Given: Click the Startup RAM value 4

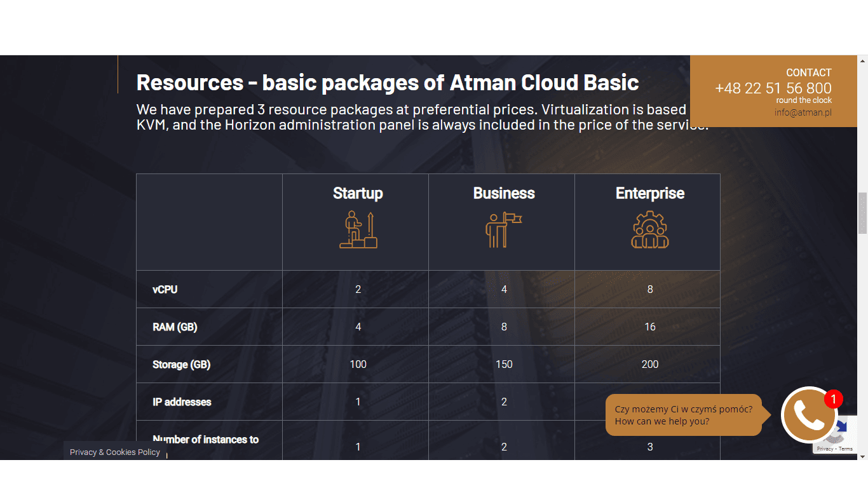Looking at the screenshot, I should point(358,327).
